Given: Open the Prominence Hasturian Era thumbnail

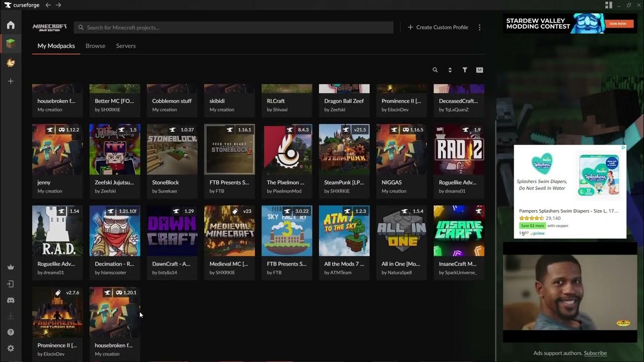Looking at the screenshot, I should (x=57, y=312).
